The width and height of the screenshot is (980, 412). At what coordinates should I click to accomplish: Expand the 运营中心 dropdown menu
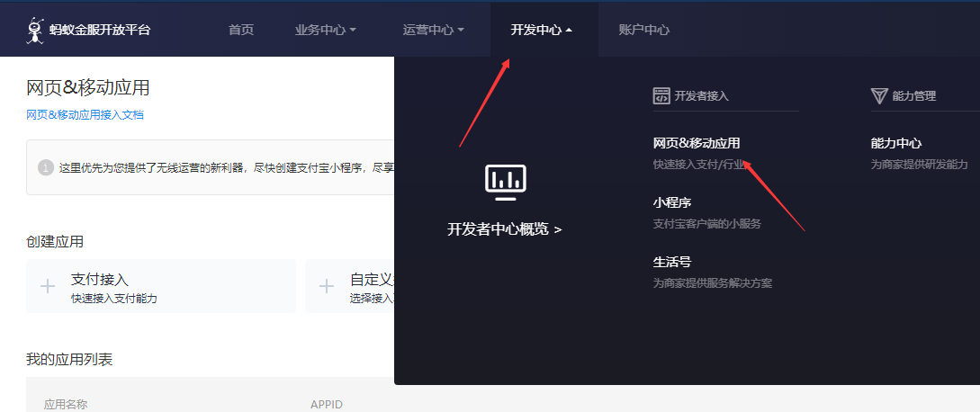click(434, 30)
